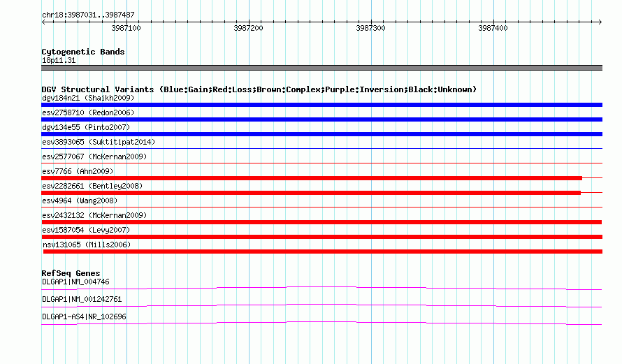Click the blue bar of esv2758710
Screen dimensions: 622x364
pyautogui.click(x=321, y=119)
